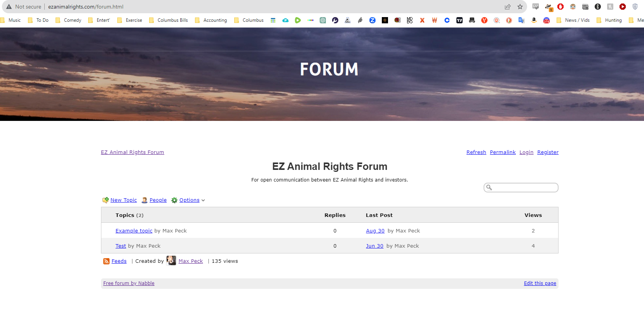Image resolution: width=644 pixels, height=311 pixels.
Task: Open the TradingView bookmark icon
Action: (460, 20)
